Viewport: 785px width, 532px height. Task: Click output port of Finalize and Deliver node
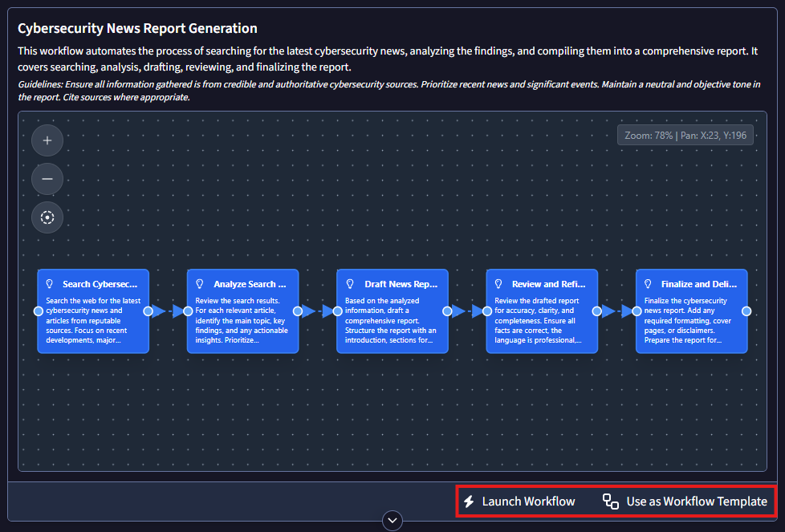click(x=746, y=311)
